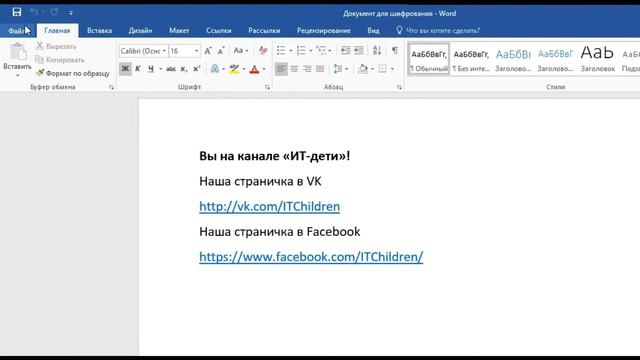Click the borders grid icon
The image size is (640, 360).
point(382,69)
